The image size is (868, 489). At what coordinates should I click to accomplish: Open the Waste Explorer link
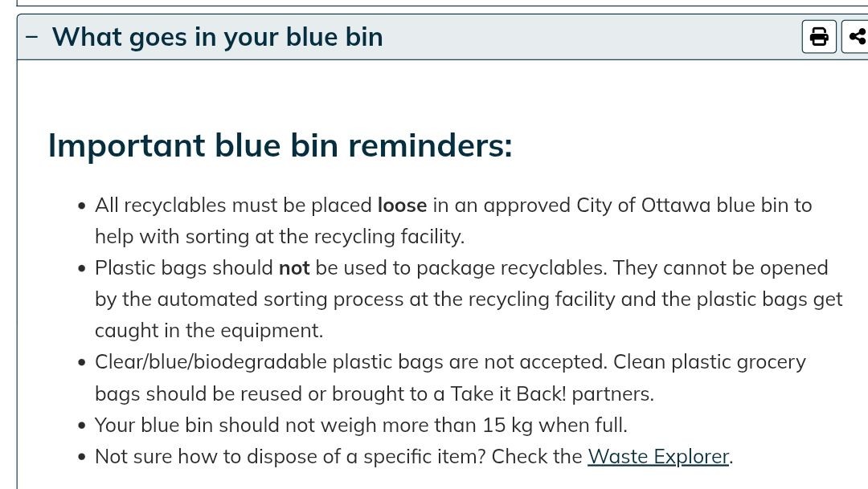pyautogui.click(x=658, y=457)
